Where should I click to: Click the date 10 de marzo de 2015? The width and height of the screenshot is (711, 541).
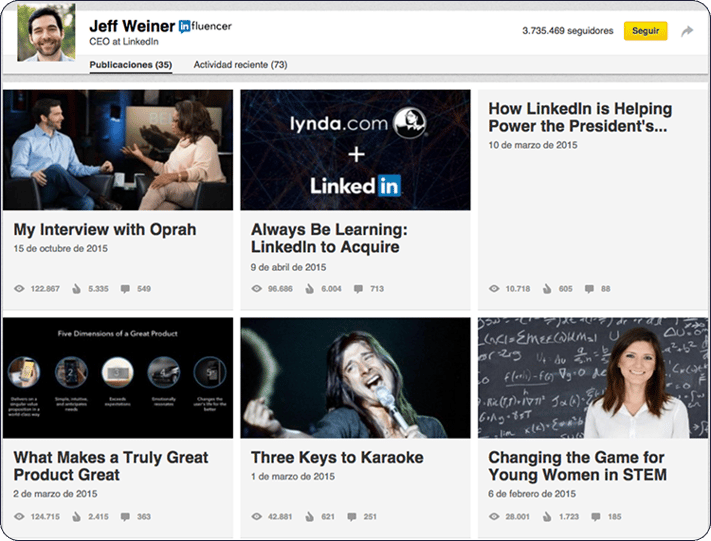533,145
